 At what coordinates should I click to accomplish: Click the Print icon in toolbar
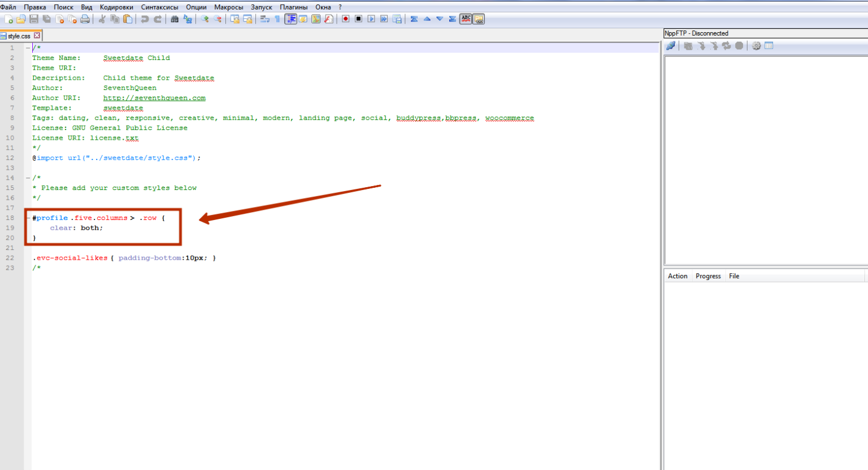tap(85, 19)
